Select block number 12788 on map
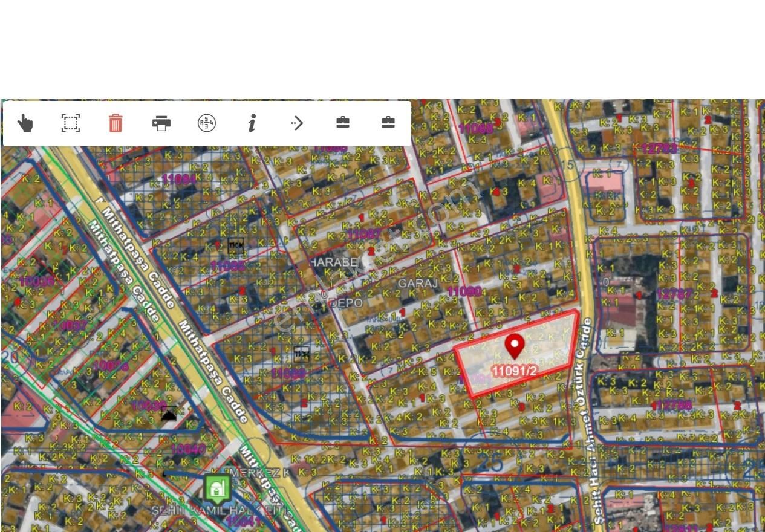This screenshot has height=532, width=765. [x=671, y=405]
